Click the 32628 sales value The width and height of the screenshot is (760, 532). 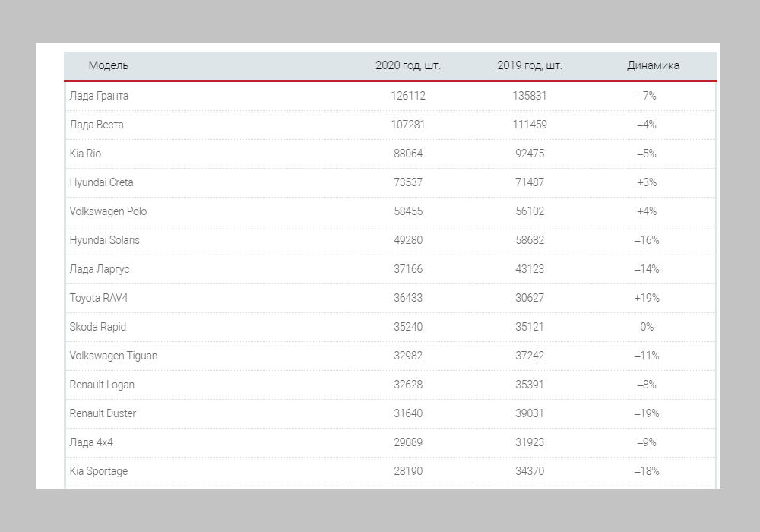point(408,385)
